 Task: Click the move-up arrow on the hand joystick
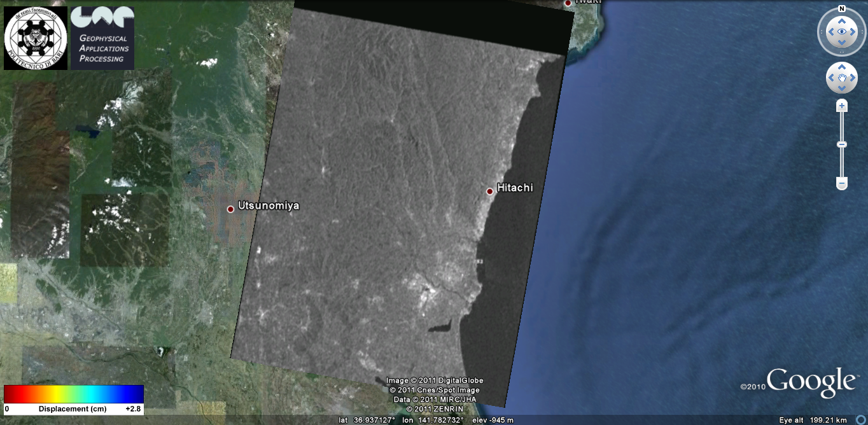click(x=842, y=67)
